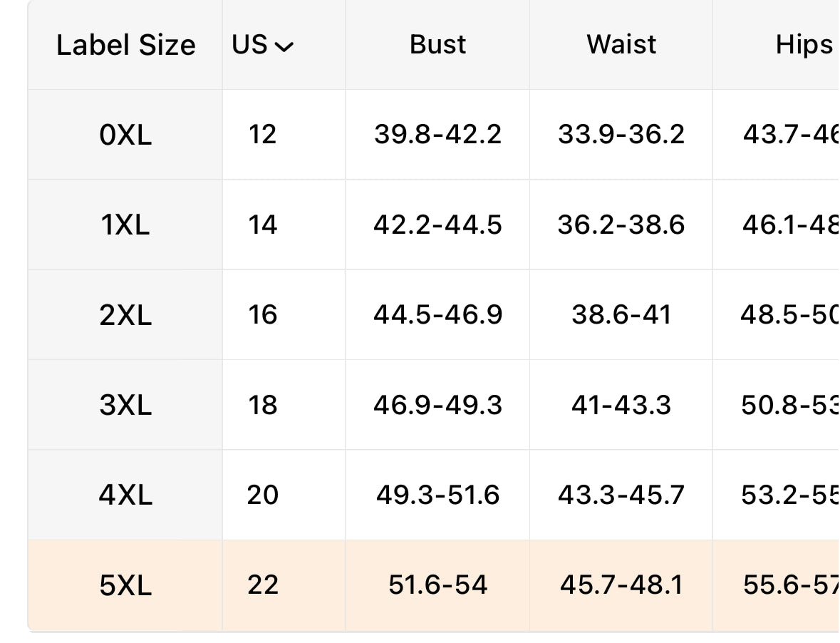This screenshot has height=643, width=840.
Task: Click US size 22 cell
Action: click(x=262, y=585)
